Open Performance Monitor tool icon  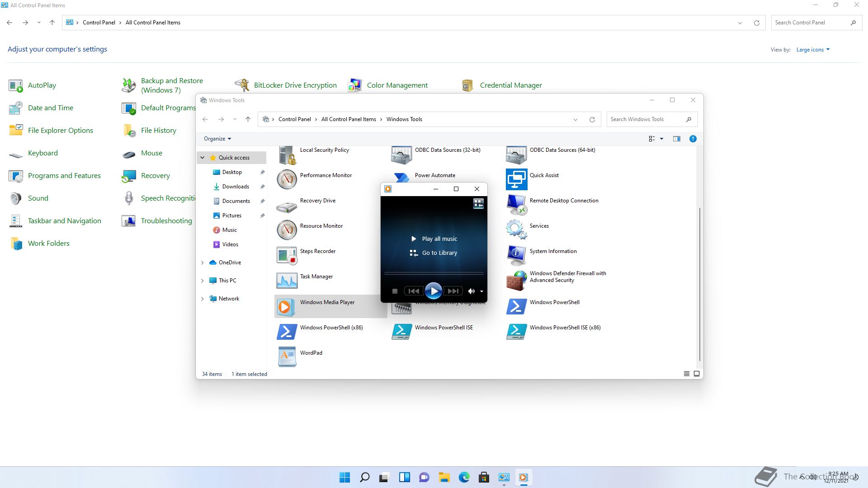pyautogui.click(x=287, y=179)
